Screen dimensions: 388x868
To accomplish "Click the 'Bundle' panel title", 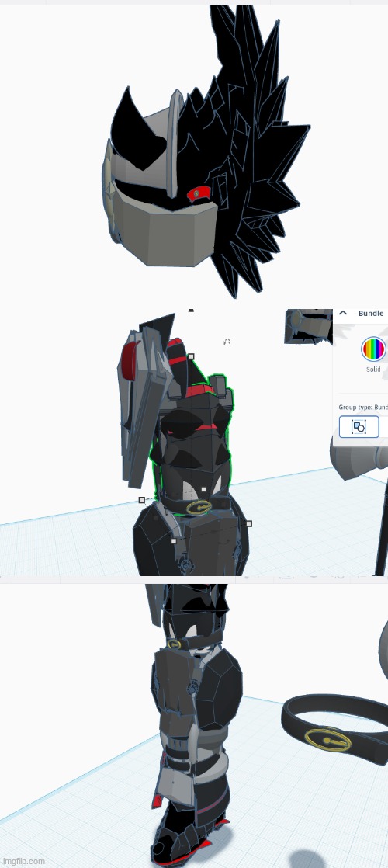I will click(371, 314).
